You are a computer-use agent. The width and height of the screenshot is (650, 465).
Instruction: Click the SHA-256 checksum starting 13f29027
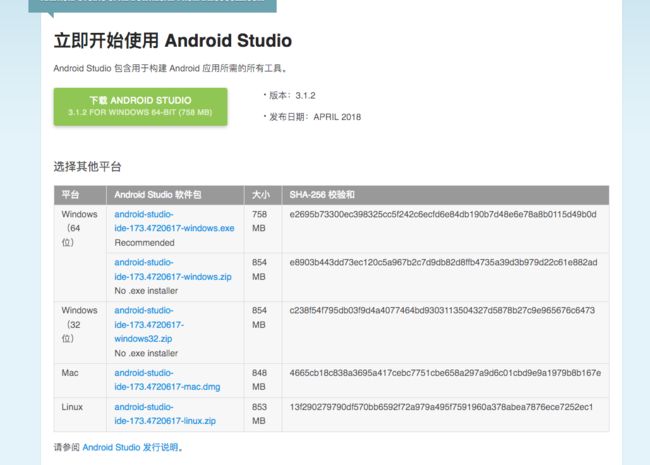tap(441, 407)
